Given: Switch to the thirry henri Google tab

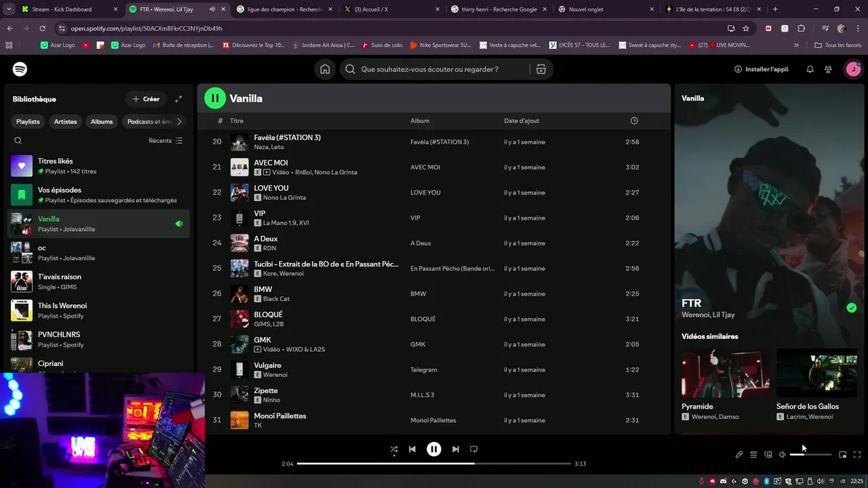Looking at the screenshot, I should coord(500,9).
